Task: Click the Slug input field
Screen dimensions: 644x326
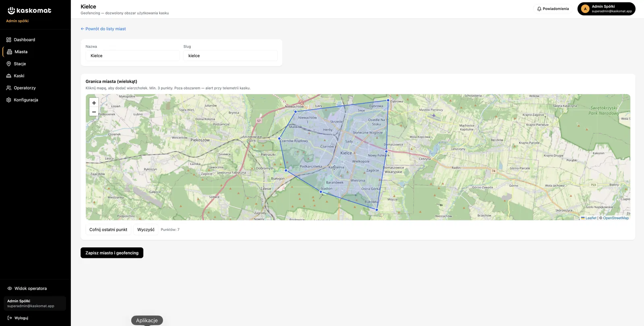Action: [x=230, y=56]
